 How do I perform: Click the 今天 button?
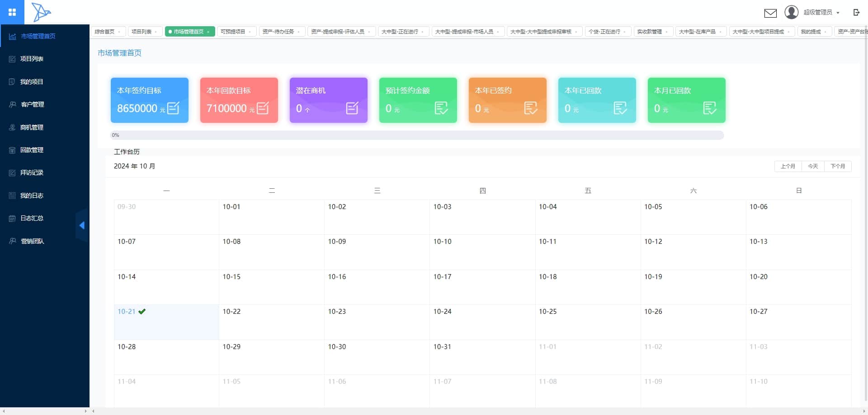coord(813,166)
